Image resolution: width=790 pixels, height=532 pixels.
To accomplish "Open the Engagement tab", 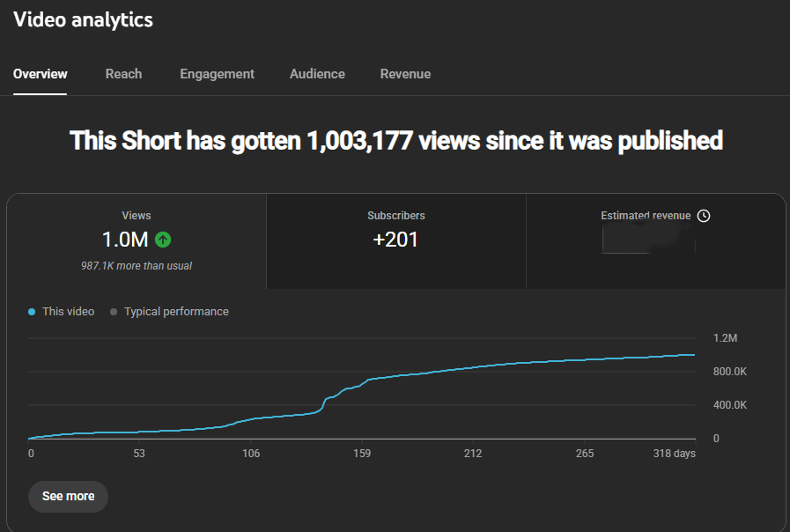I will [x=218, y=74].
